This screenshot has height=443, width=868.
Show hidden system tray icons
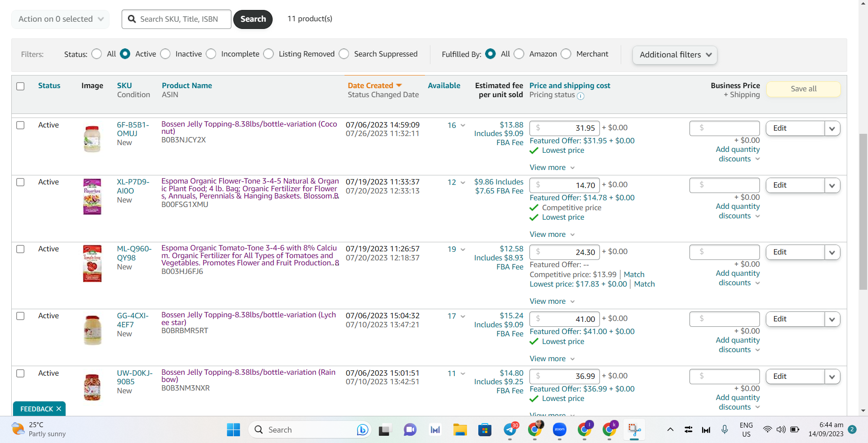(x=670, y=429)
